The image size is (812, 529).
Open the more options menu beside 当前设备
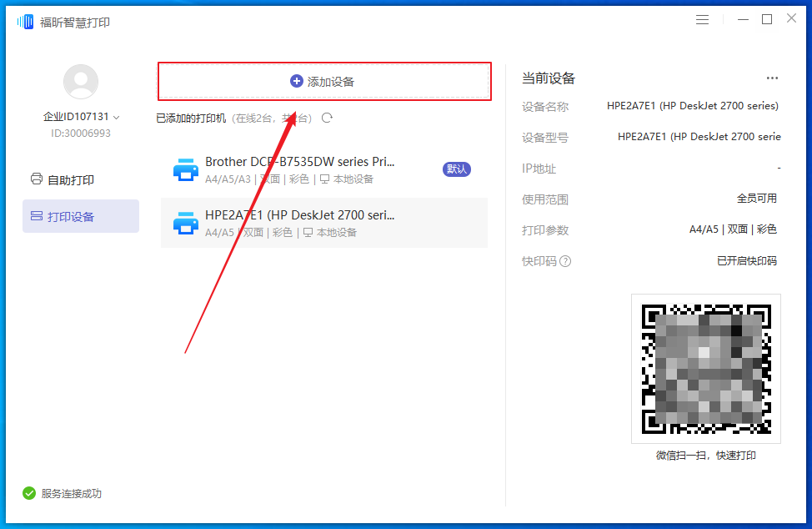[771, 78]
